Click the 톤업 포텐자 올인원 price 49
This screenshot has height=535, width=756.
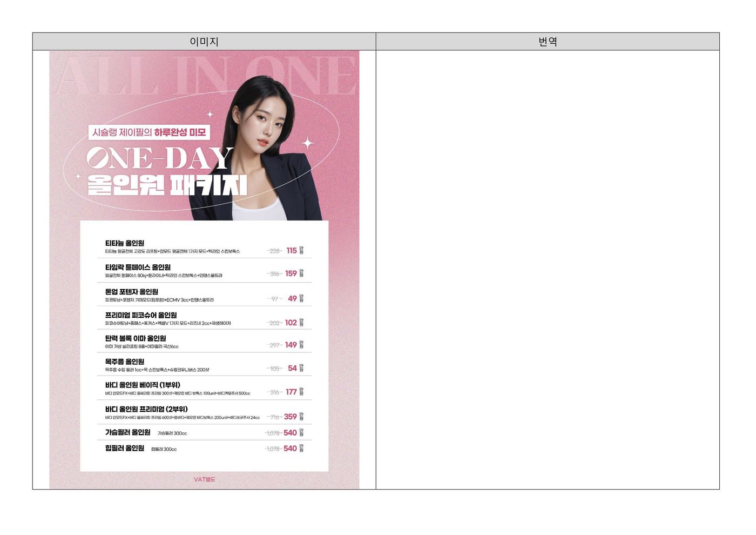[x=292, y=298]
